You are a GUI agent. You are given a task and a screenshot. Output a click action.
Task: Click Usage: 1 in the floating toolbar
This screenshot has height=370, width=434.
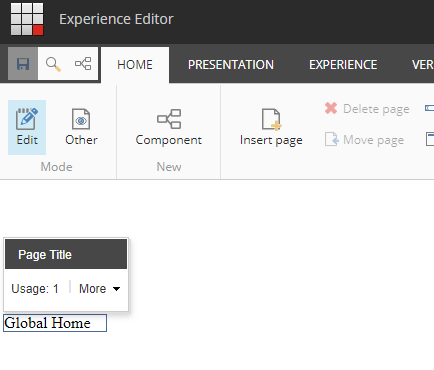coord(35,289)
